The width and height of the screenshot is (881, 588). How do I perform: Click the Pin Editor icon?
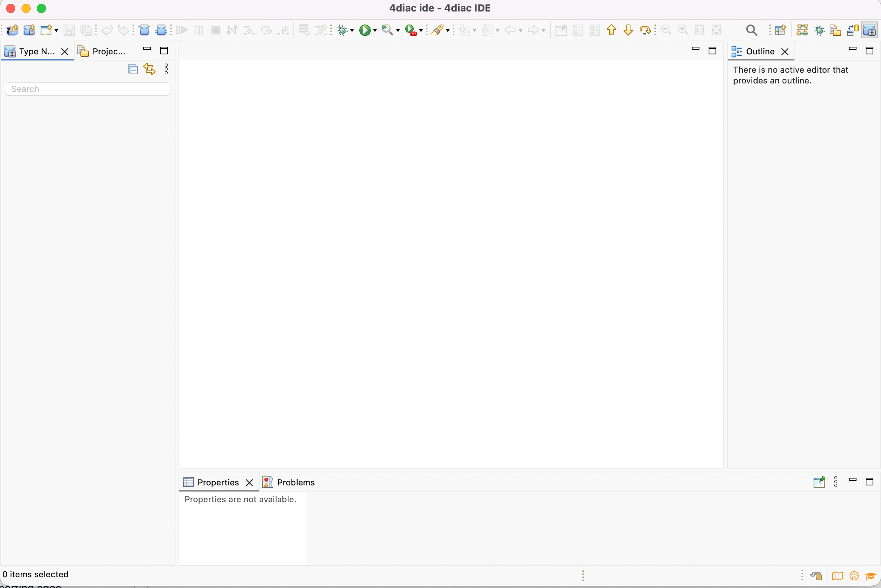click(561, 30)
